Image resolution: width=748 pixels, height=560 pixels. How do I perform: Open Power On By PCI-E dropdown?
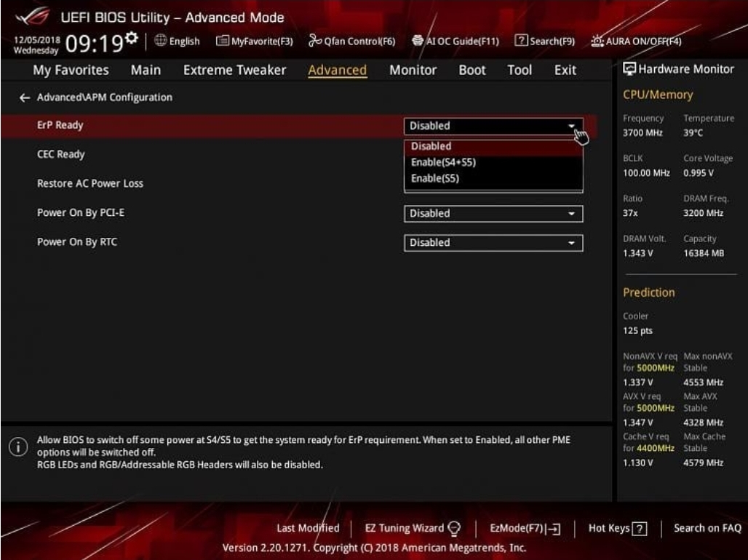493,213
